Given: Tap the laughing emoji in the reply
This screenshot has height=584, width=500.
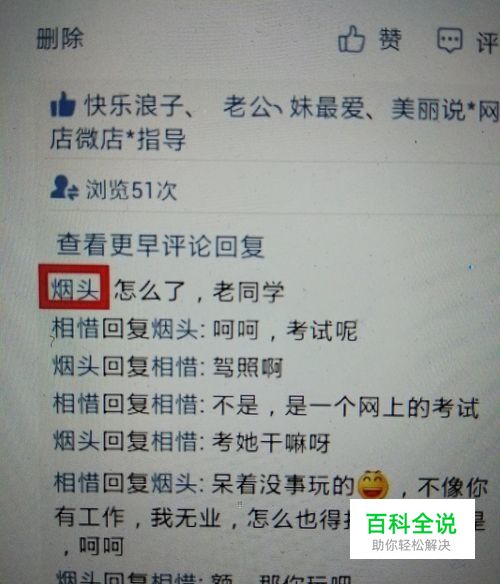Looking at the screenshot, I should pos(373,484).
